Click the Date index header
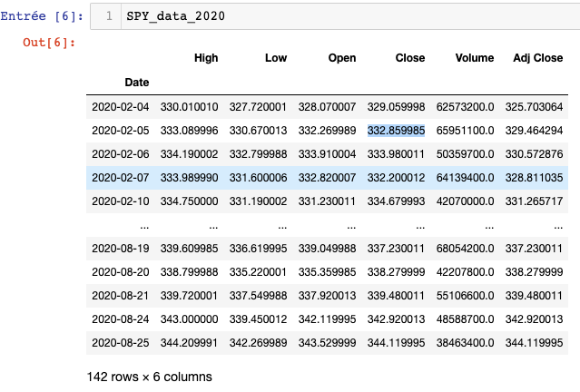 point(136,82)
